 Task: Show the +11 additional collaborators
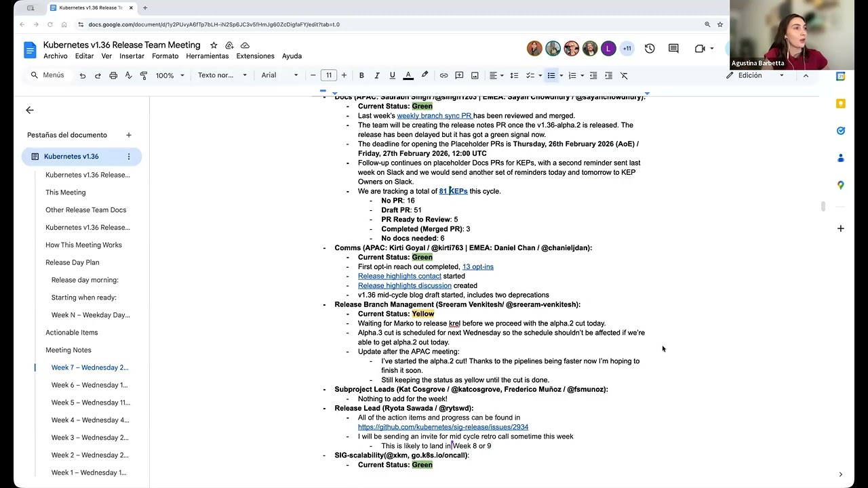[627, 49]
